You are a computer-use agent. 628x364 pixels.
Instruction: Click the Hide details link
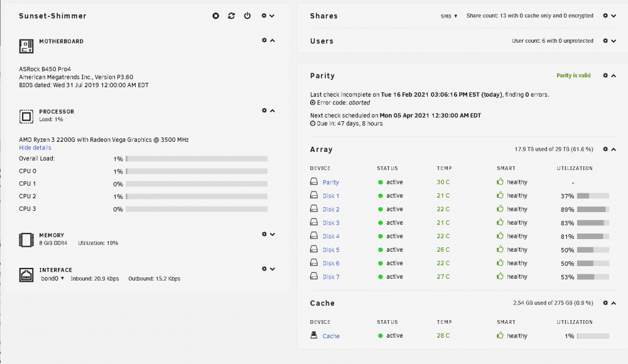[35, 147]
